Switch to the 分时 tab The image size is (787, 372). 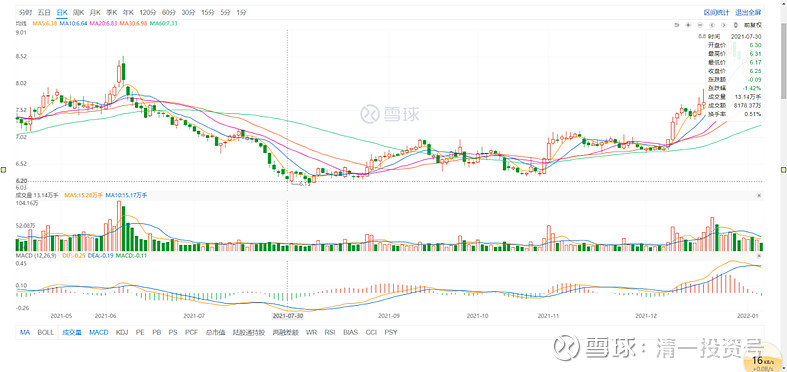point(26,12)
